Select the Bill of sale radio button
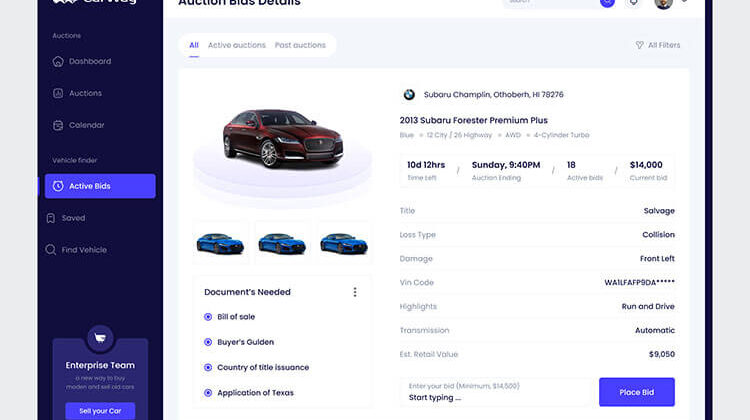 (x=207, y=317)
